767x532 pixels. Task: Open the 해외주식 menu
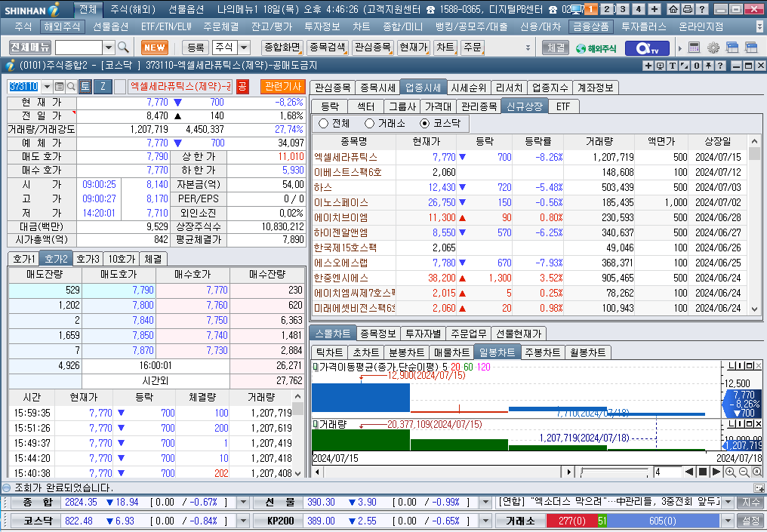coord(62,27)
